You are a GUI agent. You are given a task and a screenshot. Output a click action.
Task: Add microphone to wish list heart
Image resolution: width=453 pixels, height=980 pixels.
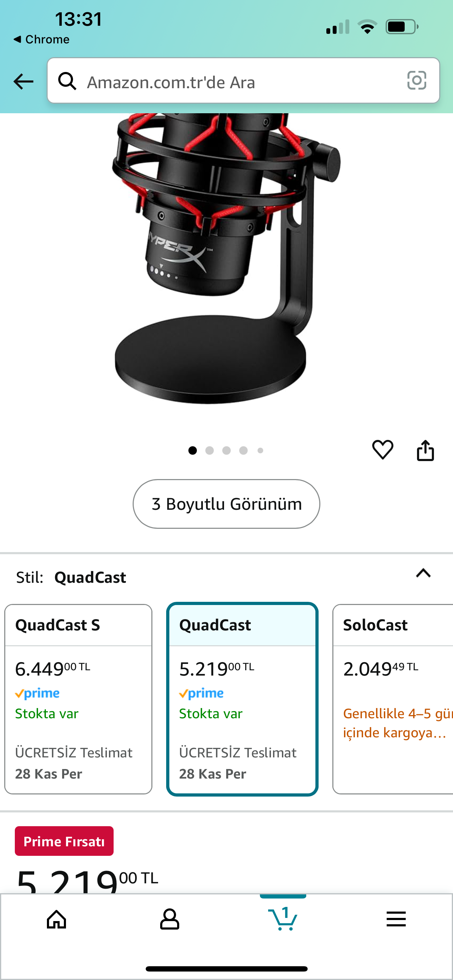[x=382, y=449]
